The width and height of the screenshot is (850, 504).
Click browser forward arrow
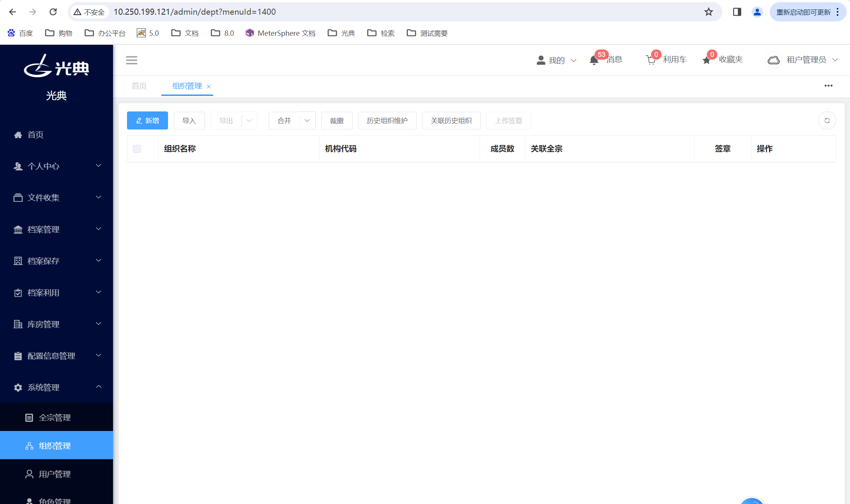[33, 12]
